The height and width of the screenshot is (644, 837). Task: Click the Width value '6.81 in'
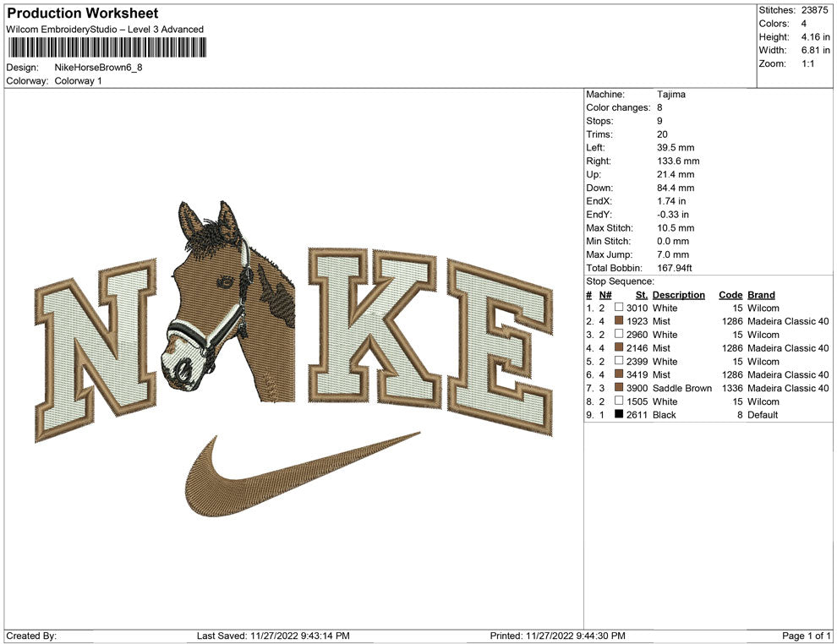[815, 50]
